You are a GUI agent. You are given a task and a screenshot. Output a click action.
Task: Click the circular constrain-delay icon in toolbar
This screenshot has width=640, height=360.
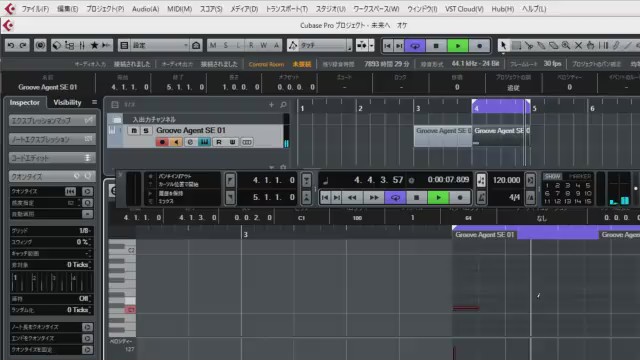tap(40, 45)
